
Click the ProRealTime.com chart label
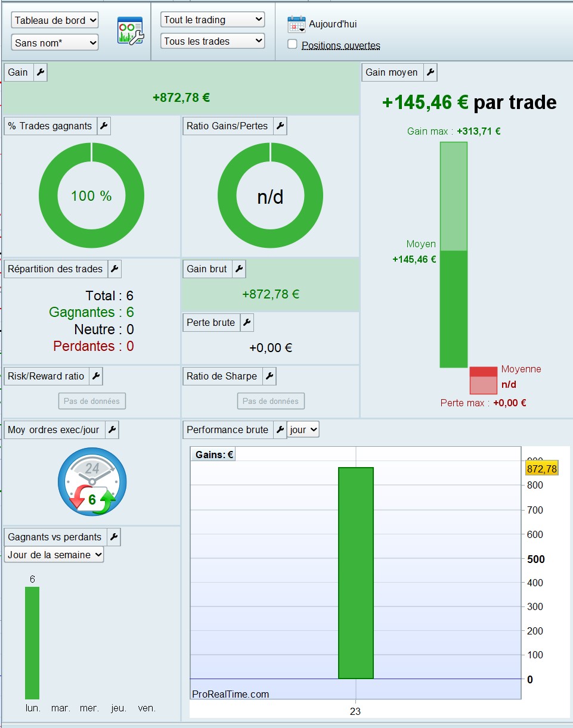230,694
